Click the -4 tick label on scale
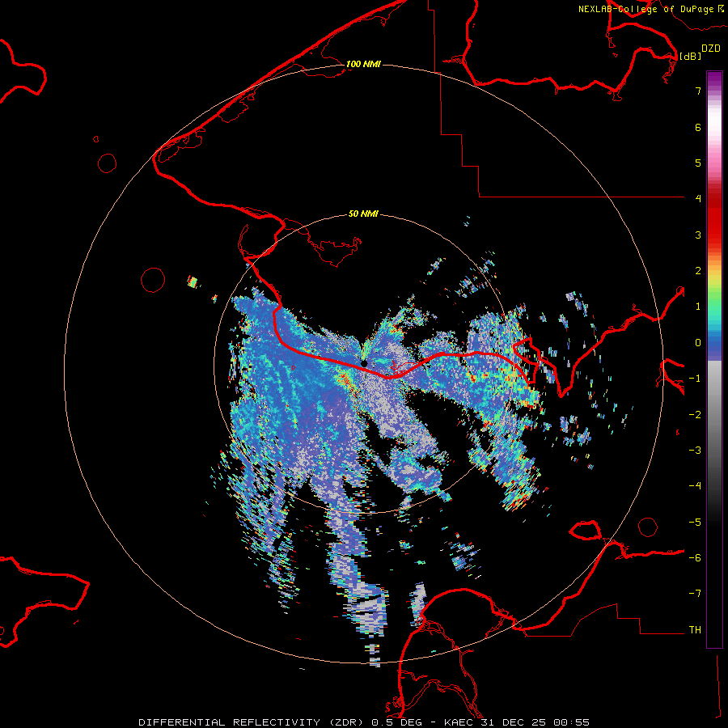Viewport: 728px width, 728px height. [x=695, y=486]
